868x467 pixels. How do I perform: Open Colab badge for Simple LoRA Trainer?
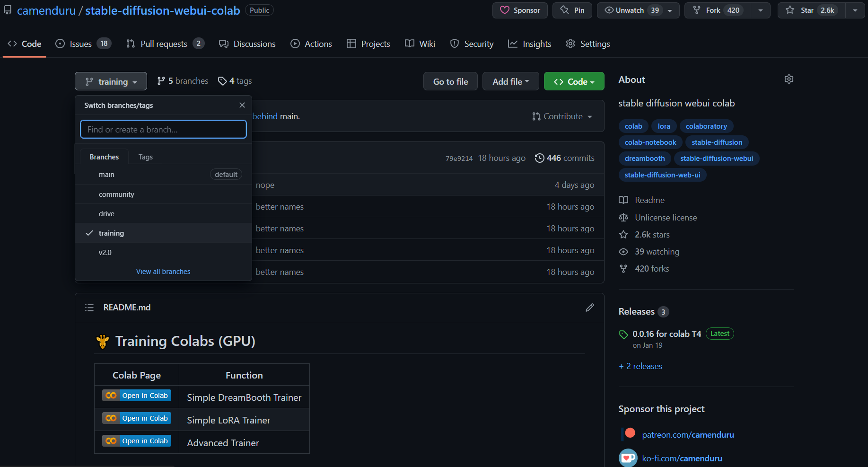pyautogui.click(x=137, y=418)
